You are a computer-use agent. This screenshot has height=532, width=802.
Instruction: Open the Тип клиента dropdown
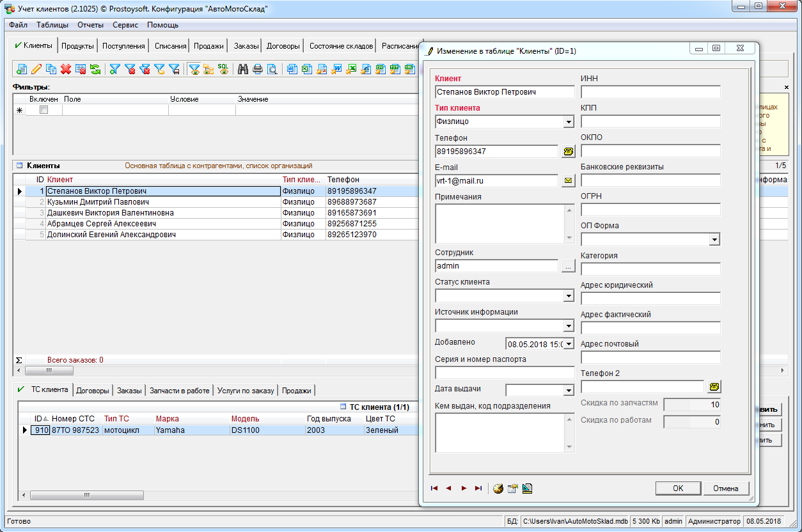click(569, 122)
